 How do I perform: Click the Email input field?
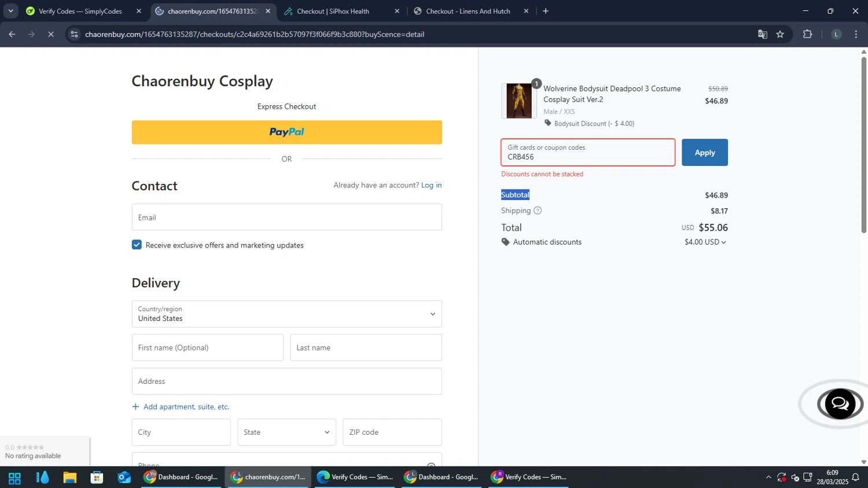tap(286, 217)
